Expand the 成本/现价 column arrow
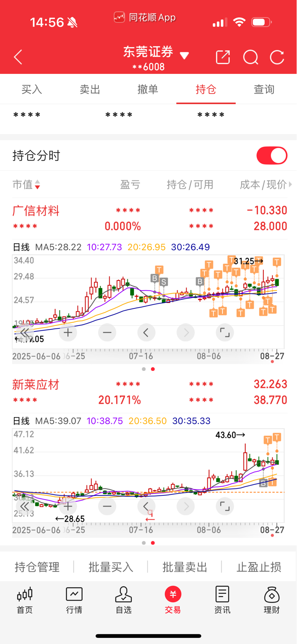This screenshot has height=644, width=297. (290, 184)
